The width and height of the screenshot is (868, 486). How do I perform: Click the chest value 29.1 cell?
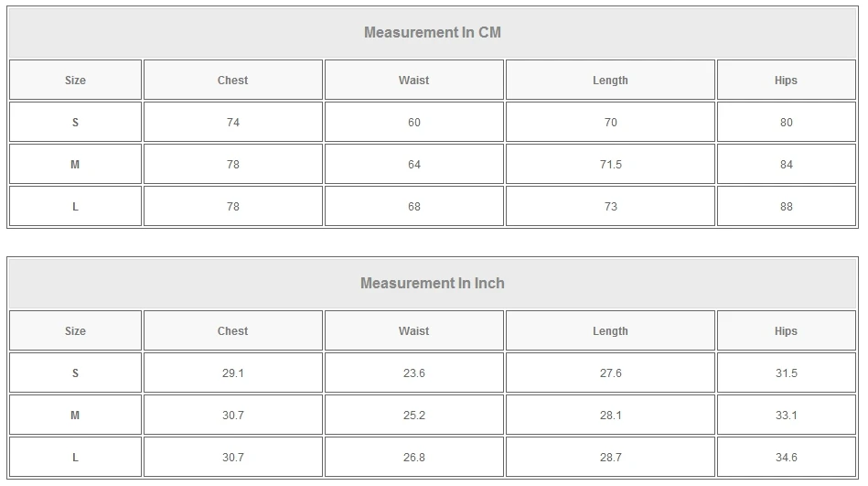pos(232,373)
